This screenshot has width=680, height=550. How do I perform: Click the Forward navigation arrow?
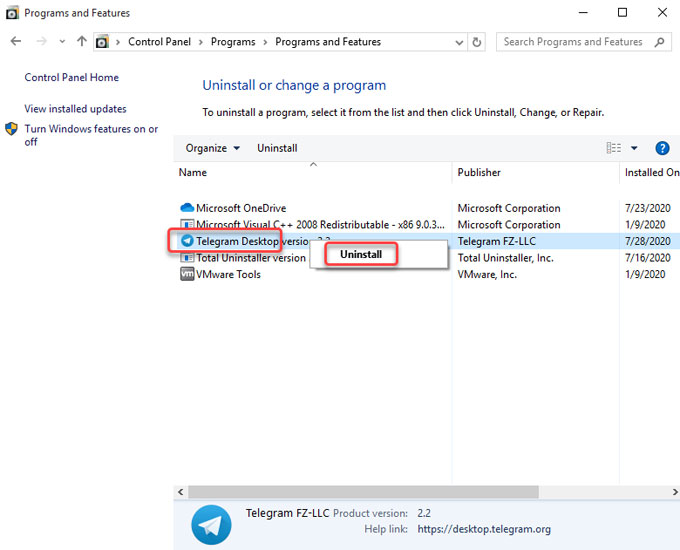tap(41, 41)
